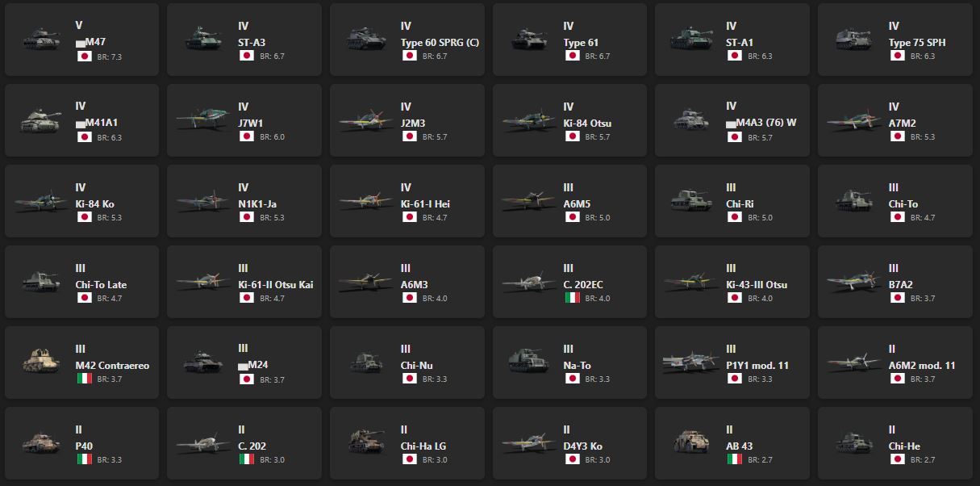
Task: Click the Chi-Ha LG tank image
Action: [x=367, y=442]
